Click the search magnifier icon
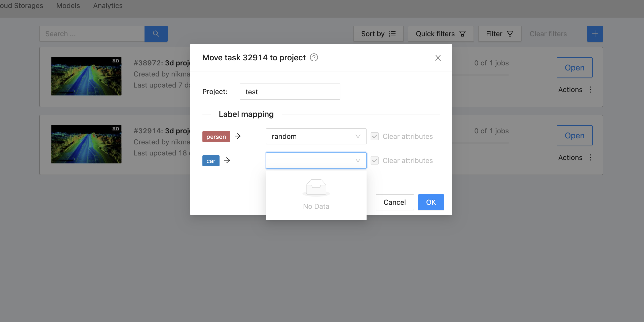644x322 pixels. click(x=156, y=33)
